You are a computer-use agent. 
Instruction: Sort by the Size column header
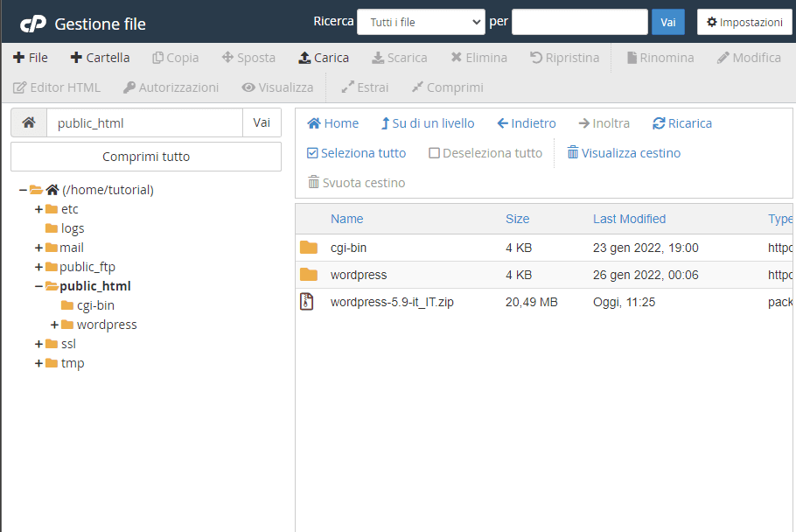[517, 219]
